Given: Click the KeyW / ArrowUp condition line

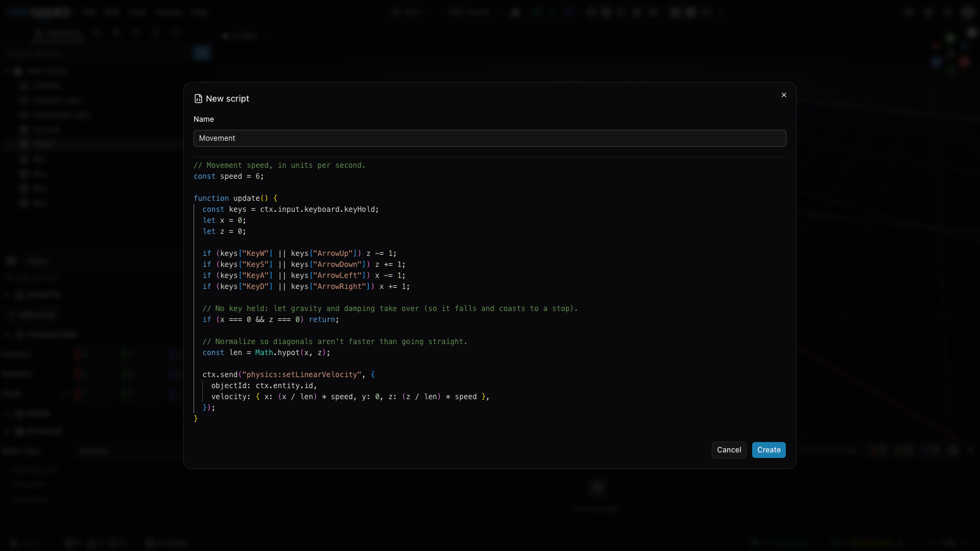Looking at the screenshot, I should coord(300,253).
